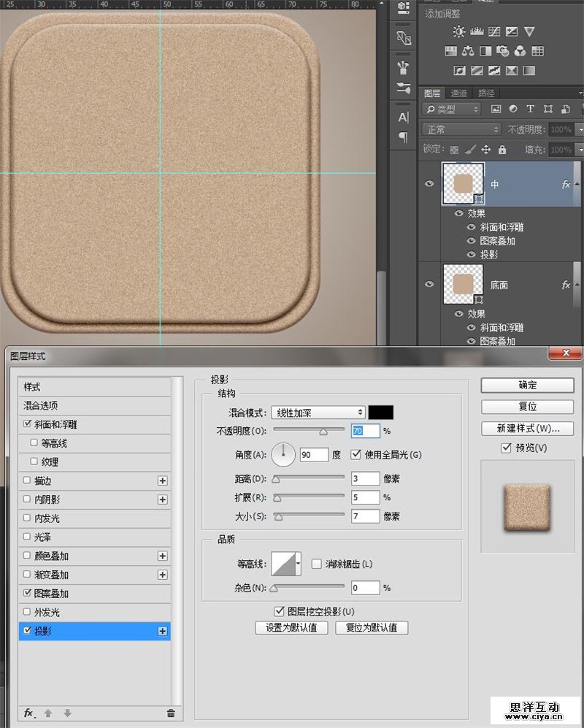Viewport: 584px width, 728px height.
Task: Open the 混合模式 dropdown showing 线性加深
Action: tap(318, 413)
